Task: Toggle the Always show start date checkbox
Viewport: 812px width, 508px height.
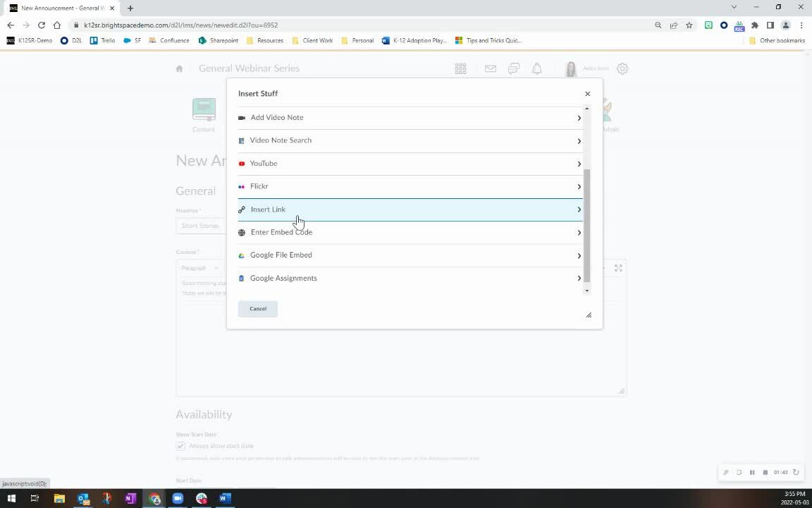Action: pos(180,446)
